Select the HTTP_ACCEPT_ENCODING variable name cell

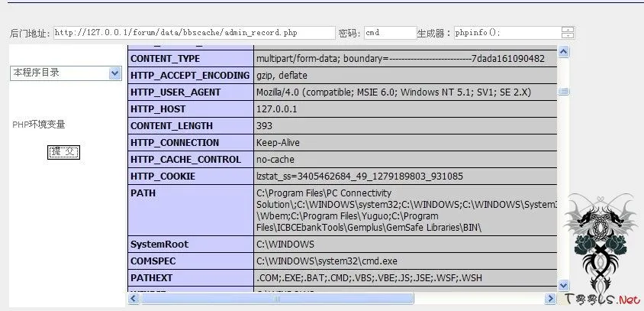(191, 76)
